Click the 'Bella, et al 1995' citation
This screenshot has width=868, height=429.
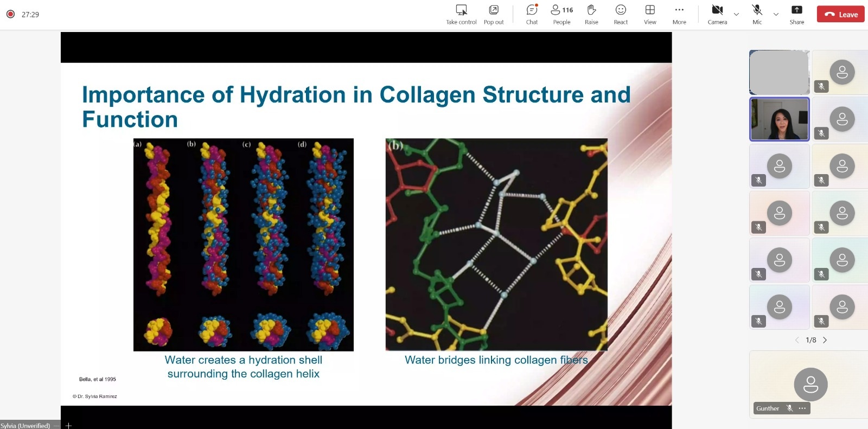pos(98,379)
